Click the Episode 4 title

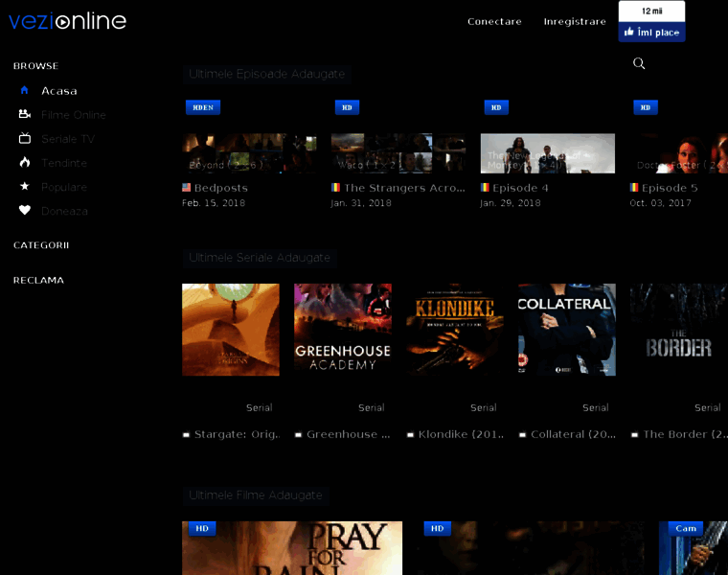[x=520, y=188]
